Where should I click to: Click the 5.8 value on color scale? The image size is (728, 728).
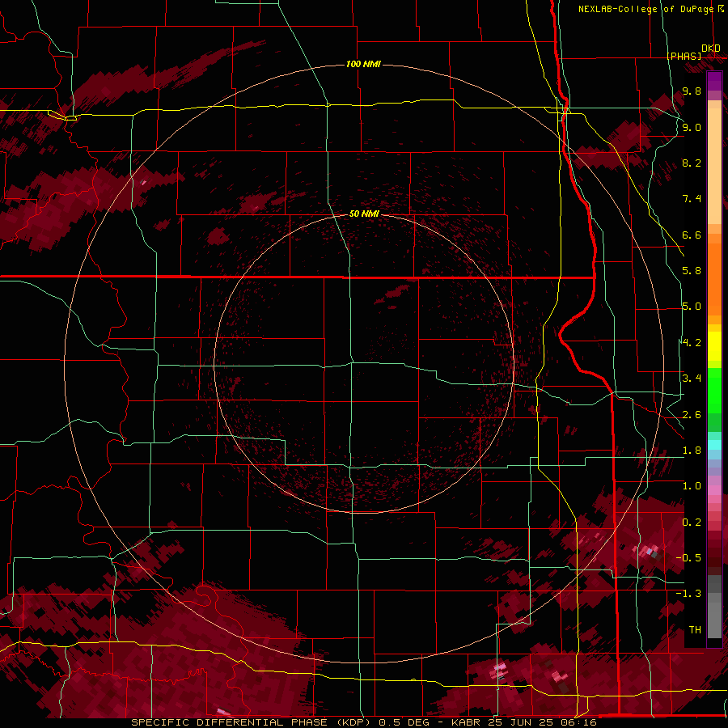(x=692, y=271)
